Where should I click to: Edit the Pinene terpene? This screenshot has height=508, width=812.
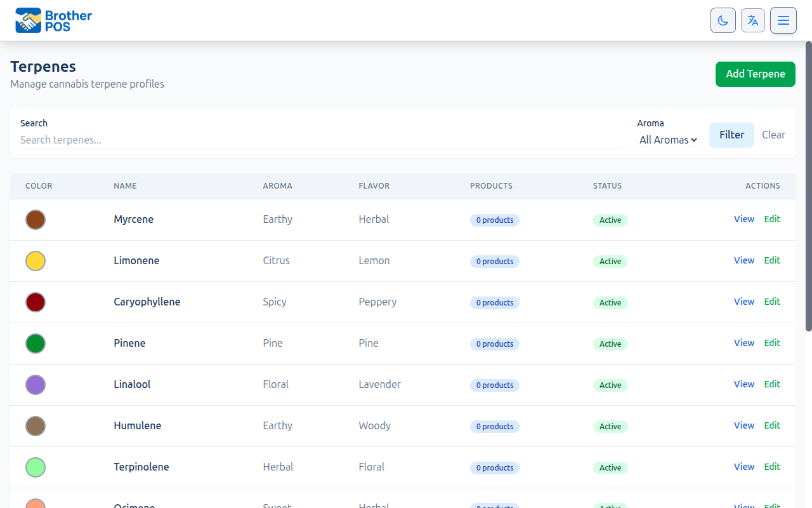(x=771, y=343)
